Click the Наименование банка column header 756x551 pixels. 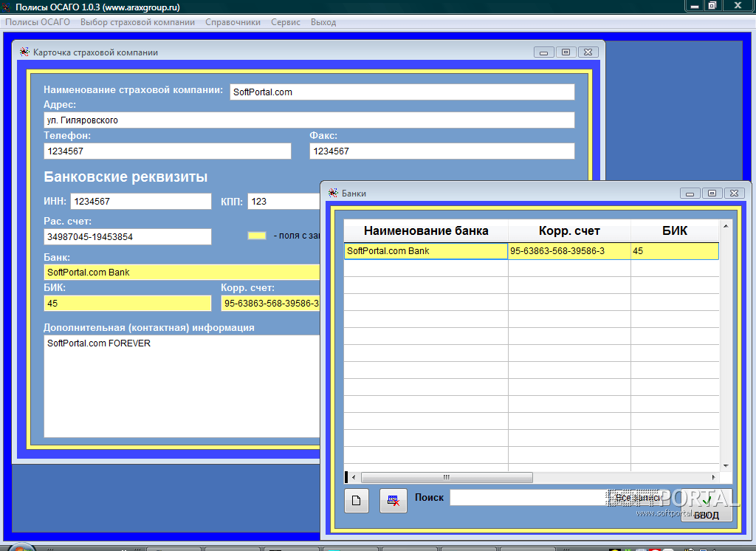tap(426, 230)
